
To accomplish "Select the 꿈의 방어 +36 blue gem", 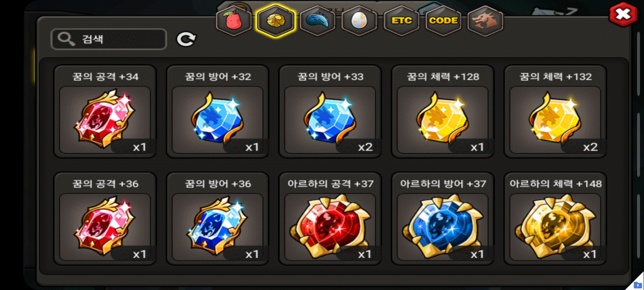I will coord(218,219).
